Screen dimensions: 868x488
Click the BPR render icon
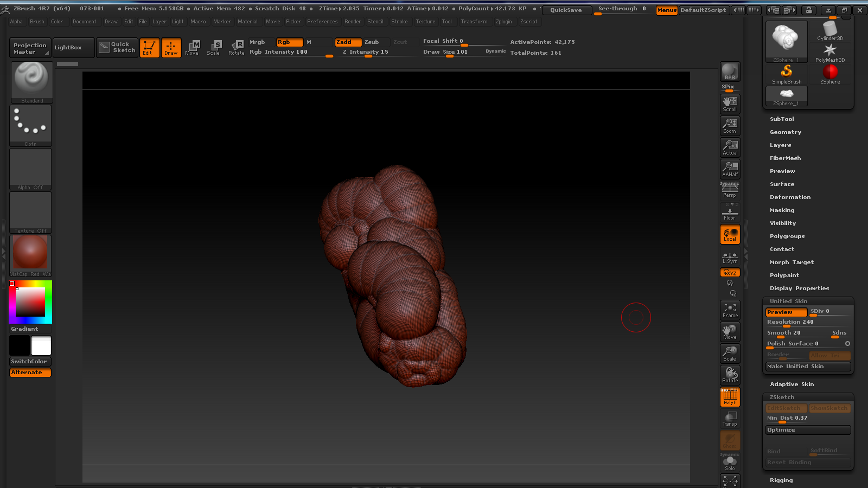click(x=730, y=72)
